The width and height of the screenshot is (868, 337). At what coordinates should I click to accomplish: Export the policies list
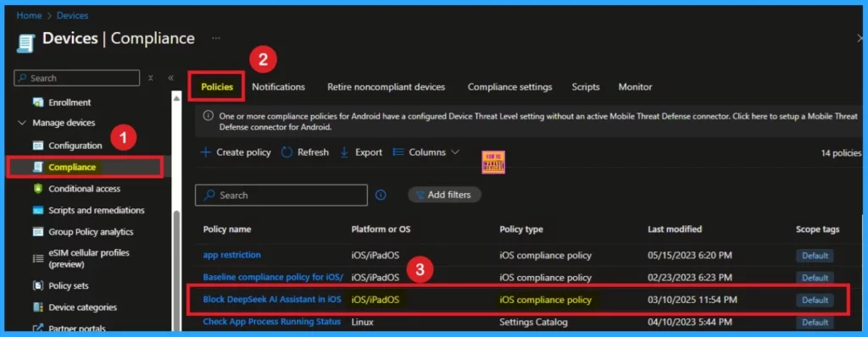coord(361,152)
